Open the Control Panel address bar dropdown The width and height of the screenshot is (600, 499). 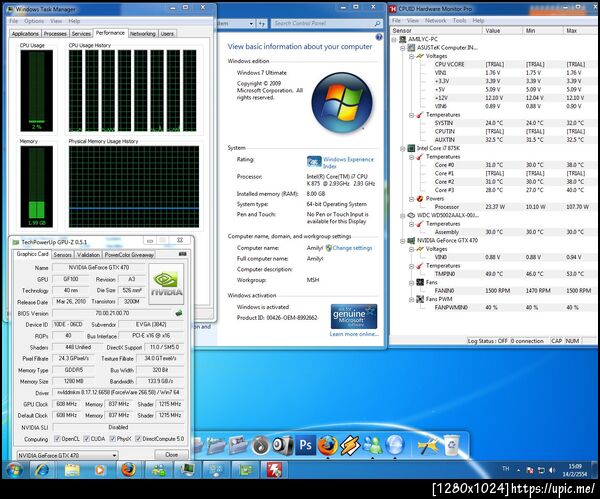pos(251,24)
